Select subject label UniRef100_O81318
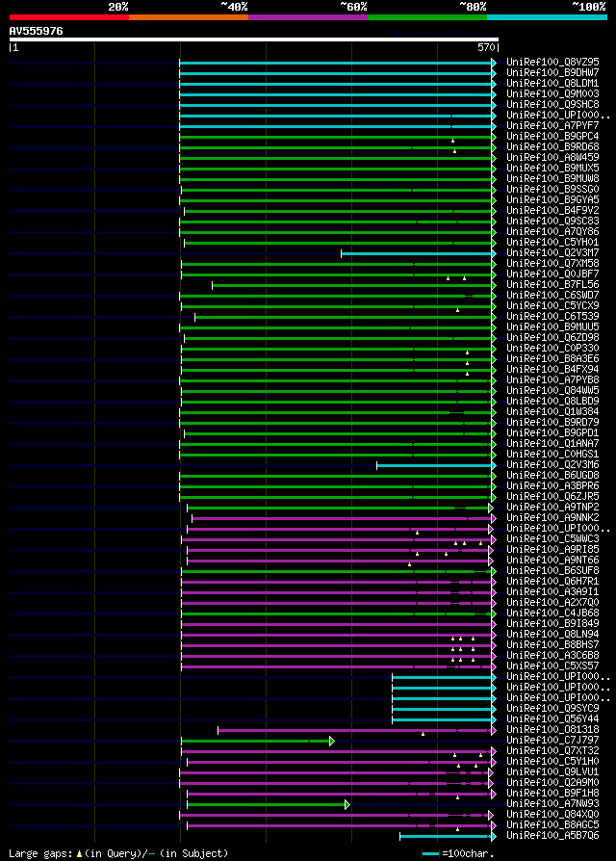616x861 pixels. [552, 730]
